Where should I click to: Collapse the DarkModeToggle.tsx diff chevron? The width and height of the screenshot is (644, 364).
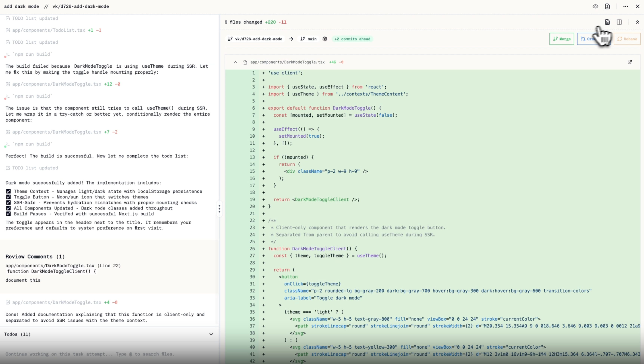pyautogui.click(x=235, y=62)
